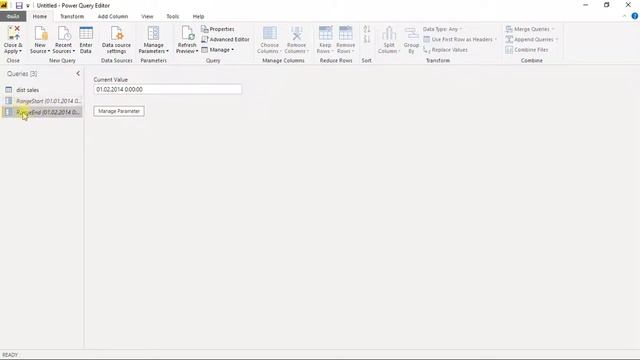Screen dimensions: 640x360
Task: Click the Refresh Preview icon
Action: pyautogui.click(x=187, y=33)
